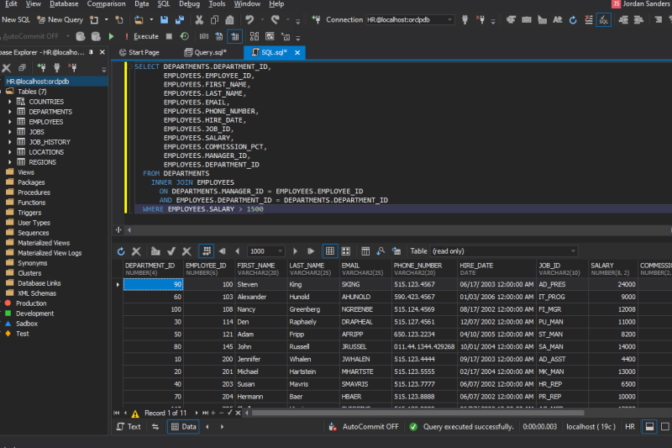Switch to Data view at bottom

click(x=182, y=426)
